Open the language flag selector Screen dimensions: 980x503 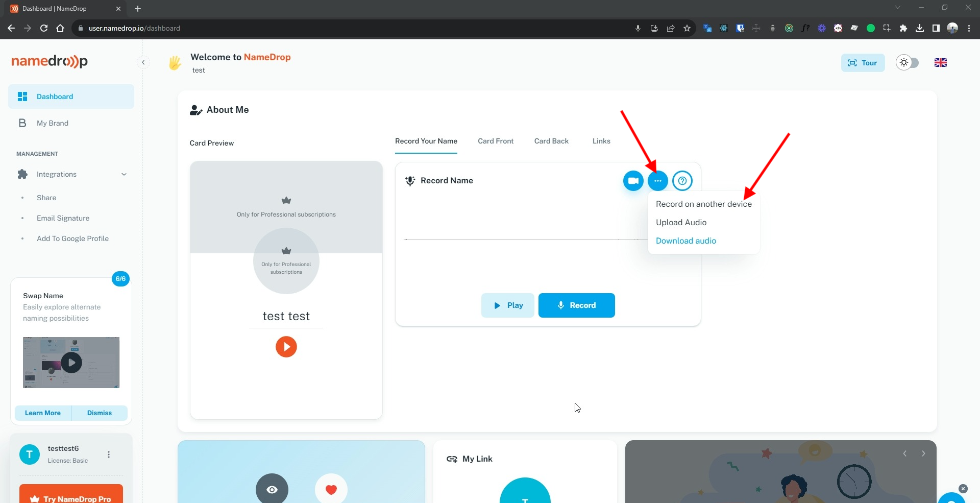click(x=941, y=62)
